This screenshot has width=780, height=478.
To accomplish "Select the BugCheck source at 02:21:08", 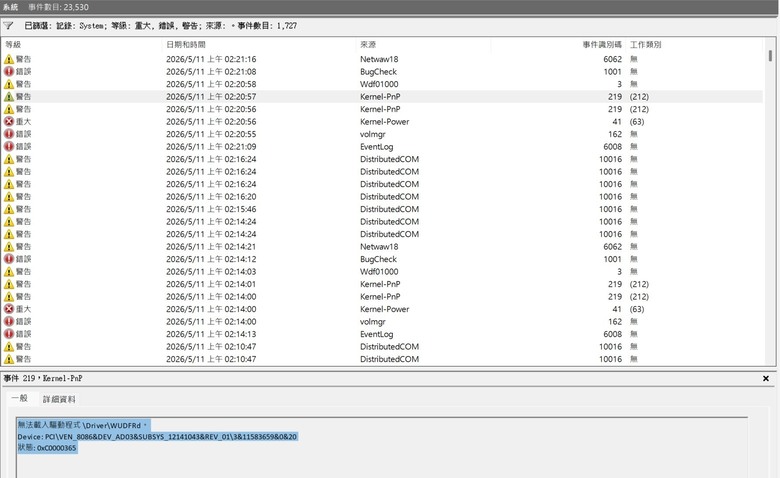I will coord(379,72).
